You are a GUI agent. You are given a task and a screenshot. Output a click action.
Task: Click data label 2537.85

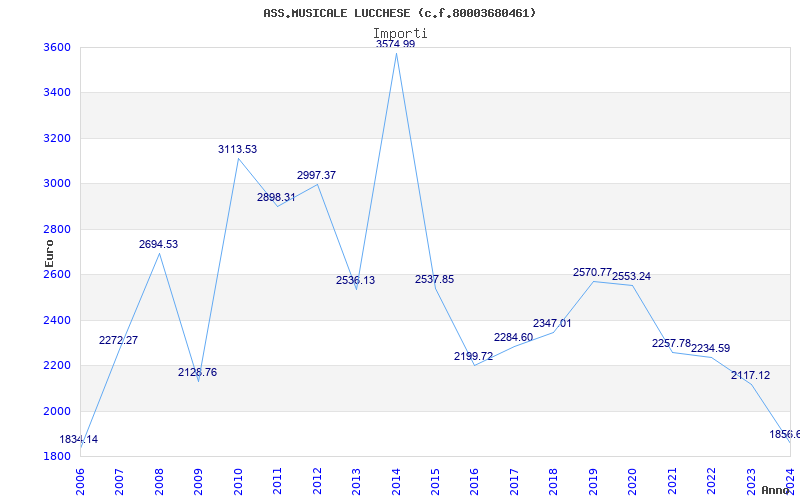coord(434,280)
